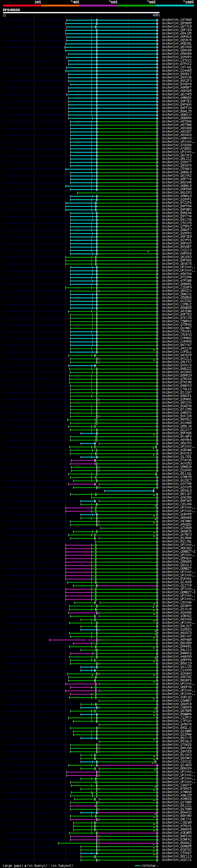Click the cyan alignment bar for UniRef100_C6THA9

[112, 20]
